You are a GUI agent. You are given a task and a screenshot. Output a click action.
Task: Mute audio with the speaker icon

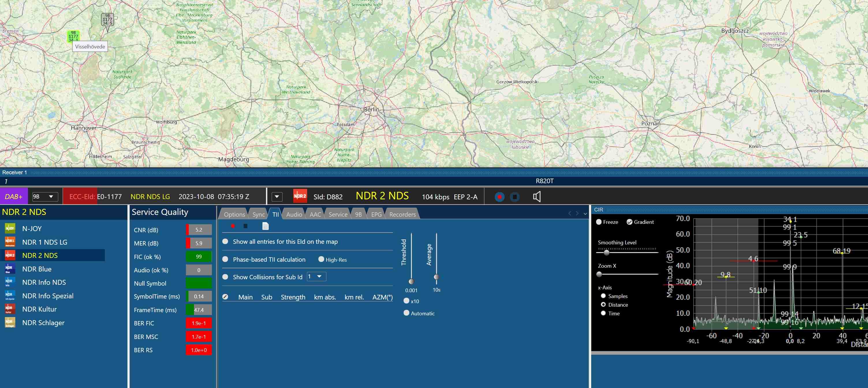(x=537, y=197)
